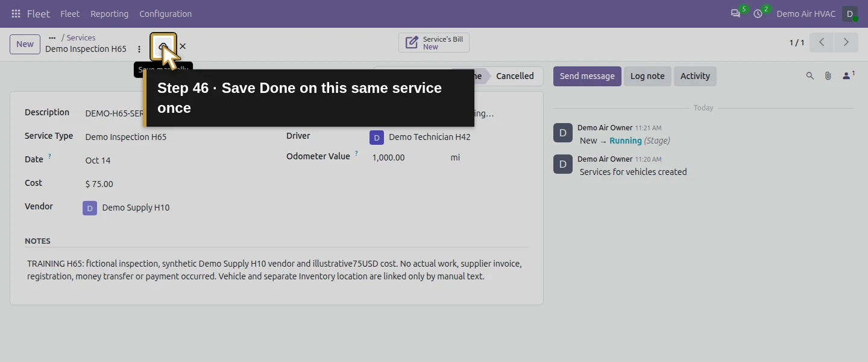The height and width of the screenshot is (362, 868).
Task: Click the Date field help question mark
Action: tap(49, 156)
